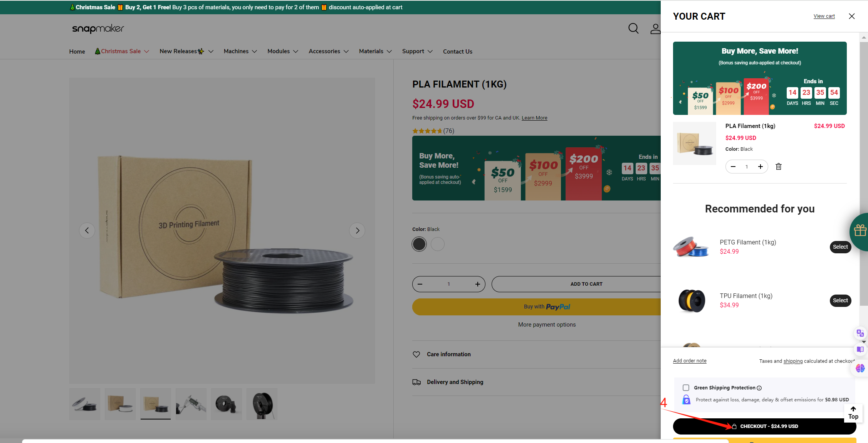The width and height of the screenshot is (868, 443).
Task: Open the translate widget icon
Action: tap(860, 333)
